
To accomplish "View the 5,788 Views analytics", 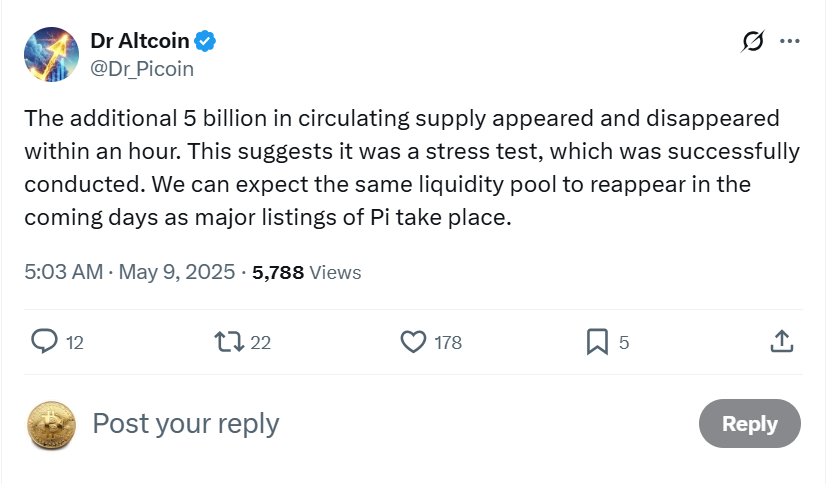I will [x=307, y=272].
